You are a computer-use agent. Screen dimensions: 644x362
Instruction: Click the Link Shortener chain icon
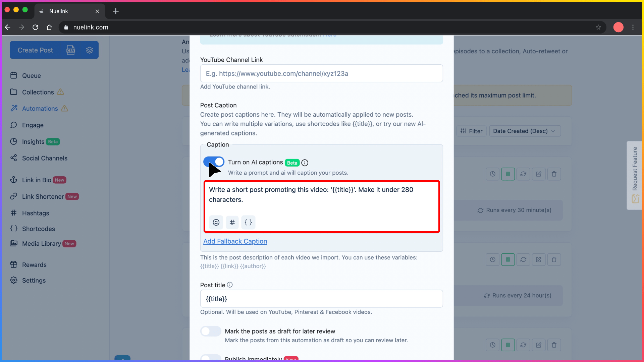click(13, 196)
